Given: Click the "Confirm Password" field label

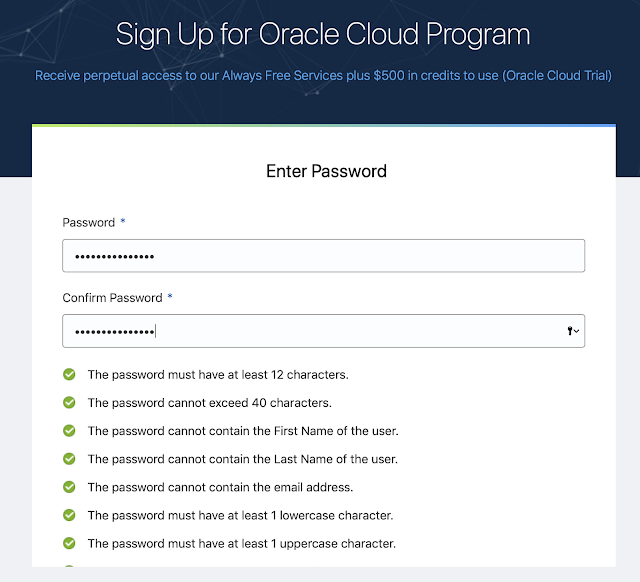Looking at the screenshot, I should 112,298.
